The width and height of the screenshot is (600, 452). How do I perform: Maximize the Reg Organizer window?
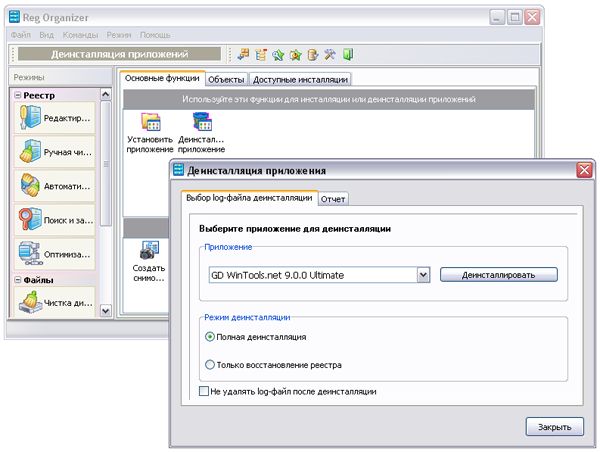pos(515,17)
